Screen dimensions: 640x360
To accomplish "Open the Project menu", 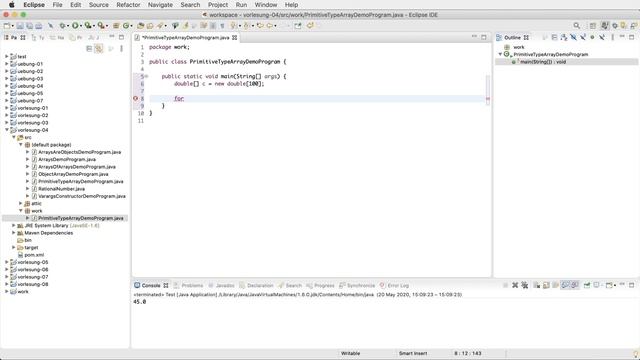I will click(x=218, y=5).
